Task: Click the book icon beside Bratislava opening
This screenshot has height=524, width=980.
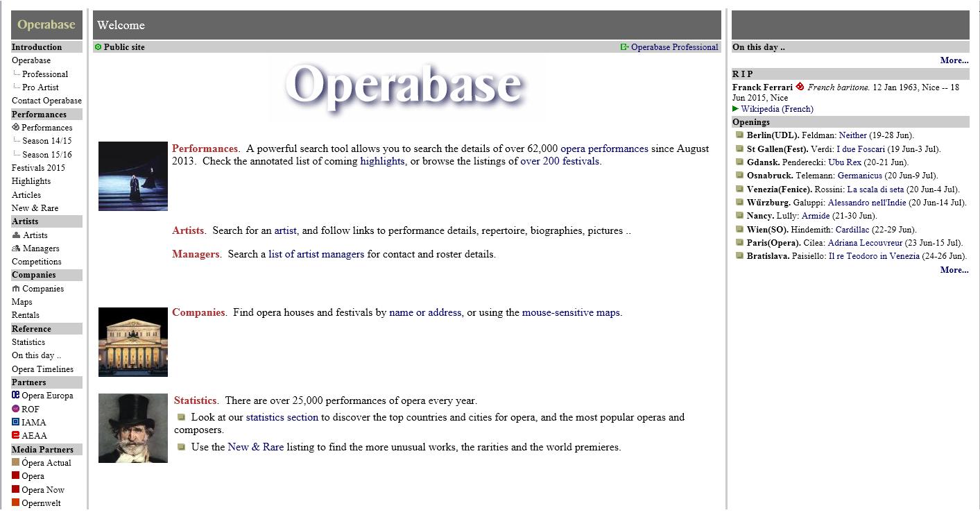Action: (x=740, y=256)
